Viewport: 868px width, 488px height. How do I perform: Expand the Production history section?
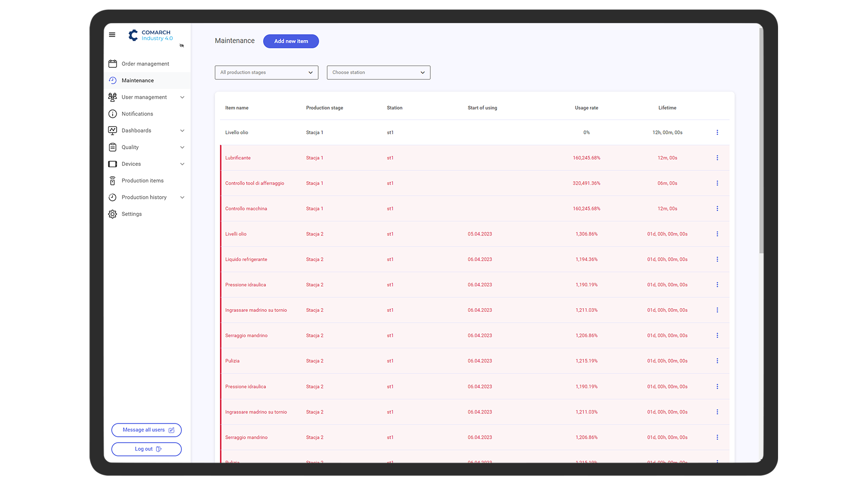tap(182, 197)
